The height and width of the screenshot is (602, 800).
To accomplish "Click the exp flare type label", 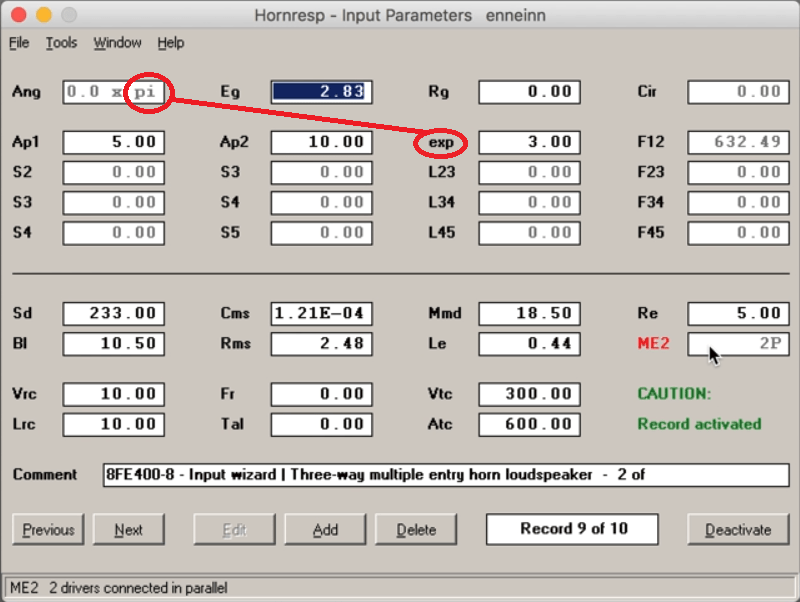I will (x=441, y=142).
